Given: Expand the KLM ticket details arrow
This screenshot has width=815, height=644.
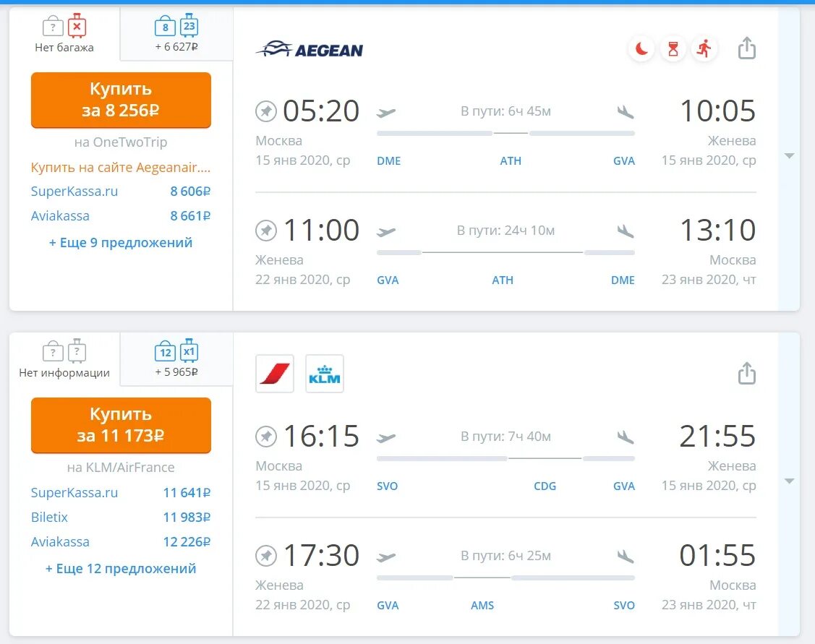Looking at the screenshot, I should (789, 481).
